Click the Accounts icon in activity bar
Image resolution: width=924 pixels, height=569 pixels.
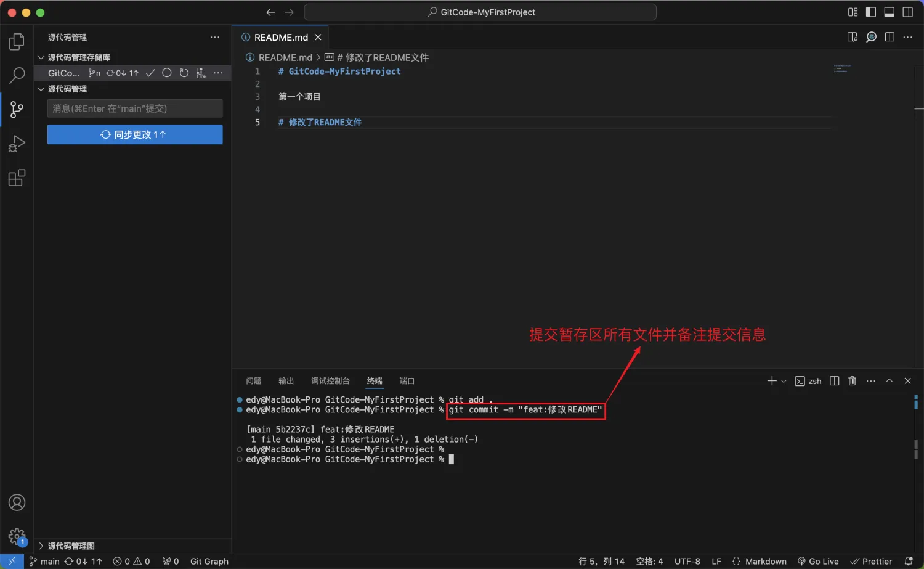pos(17,502)
